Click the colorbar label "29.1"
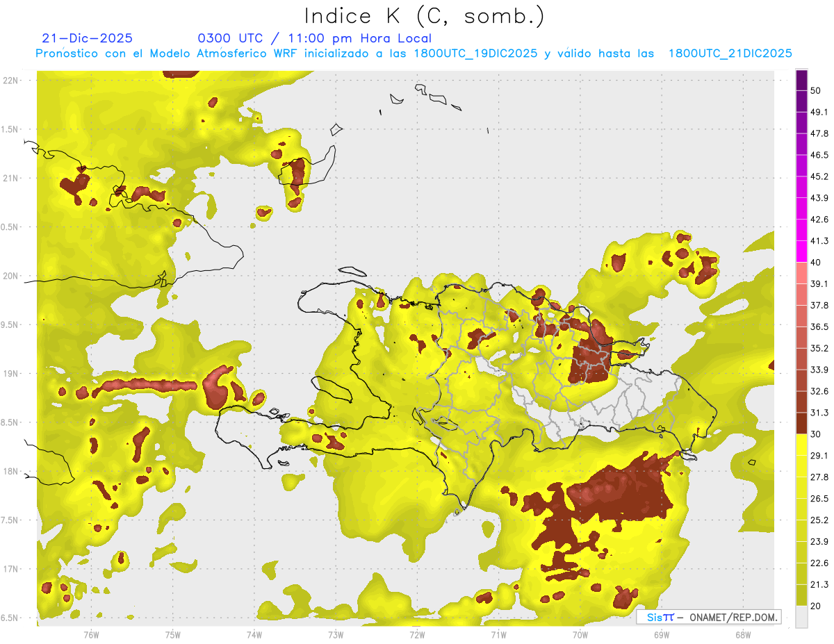 point(819,456)
